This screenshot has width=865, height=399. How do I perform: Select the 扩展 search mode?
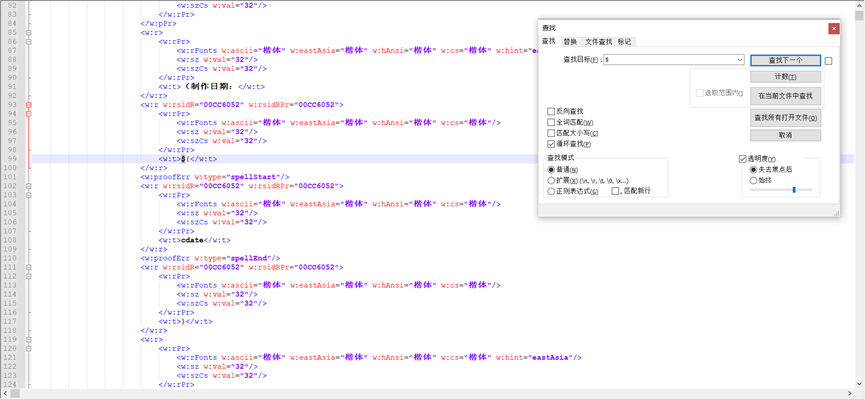pyautogui.click(x=551, y=180)
